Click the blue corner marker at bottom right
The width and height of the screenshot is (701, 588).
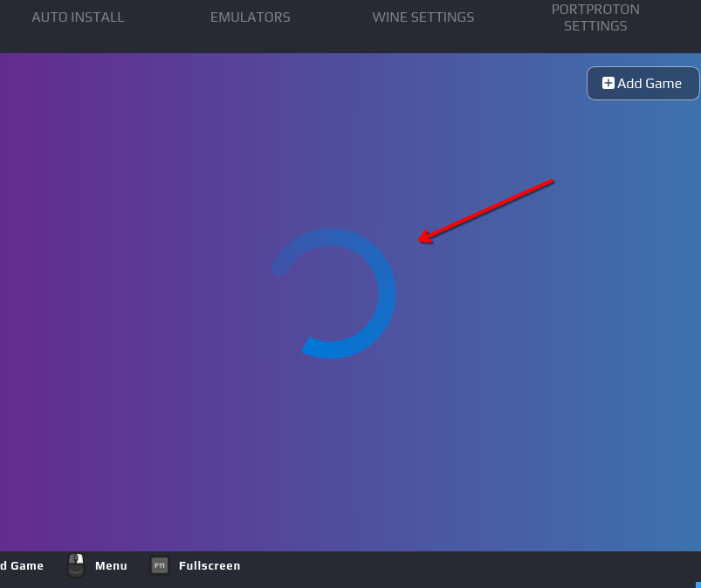698,585
